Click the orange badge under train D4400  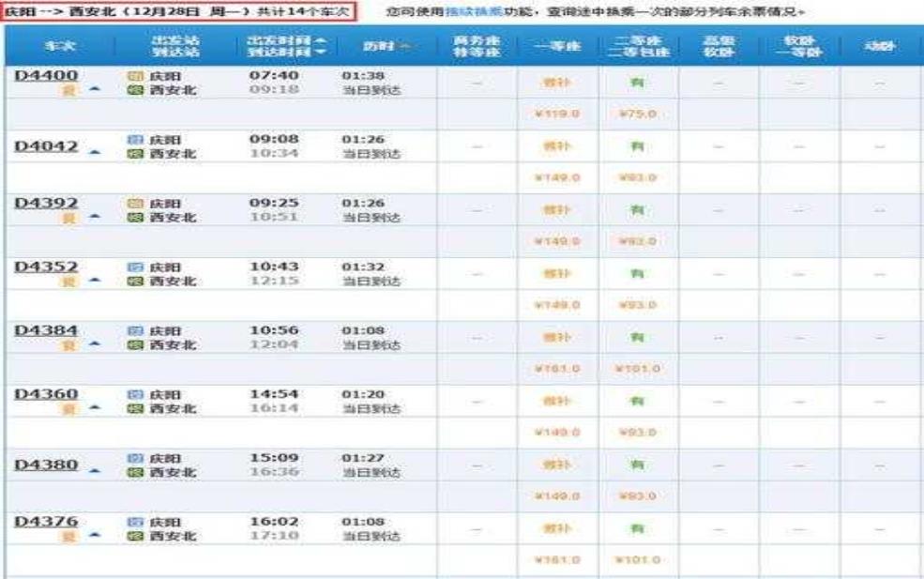click(68, 91)
